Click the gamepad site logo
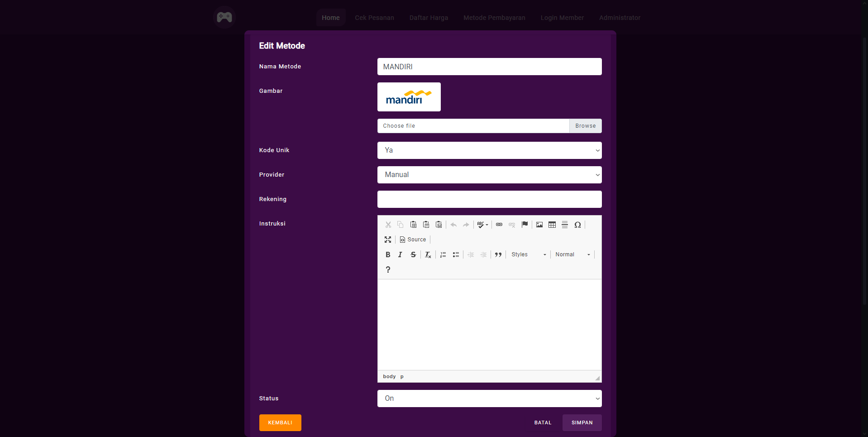The image size is (868, 437). click(x=224, y=17)
